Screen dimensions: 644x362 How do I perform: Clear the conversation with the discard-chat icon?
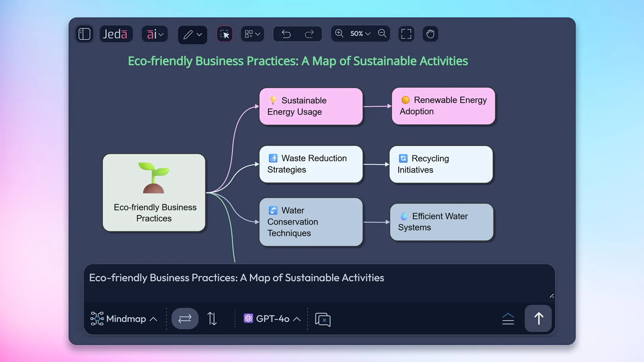(x=323, y=319)
